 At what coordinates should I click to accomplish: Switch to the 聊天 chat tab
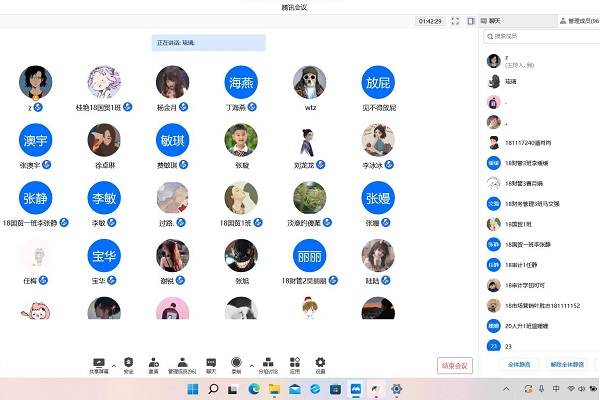click(x=491, y=20)
